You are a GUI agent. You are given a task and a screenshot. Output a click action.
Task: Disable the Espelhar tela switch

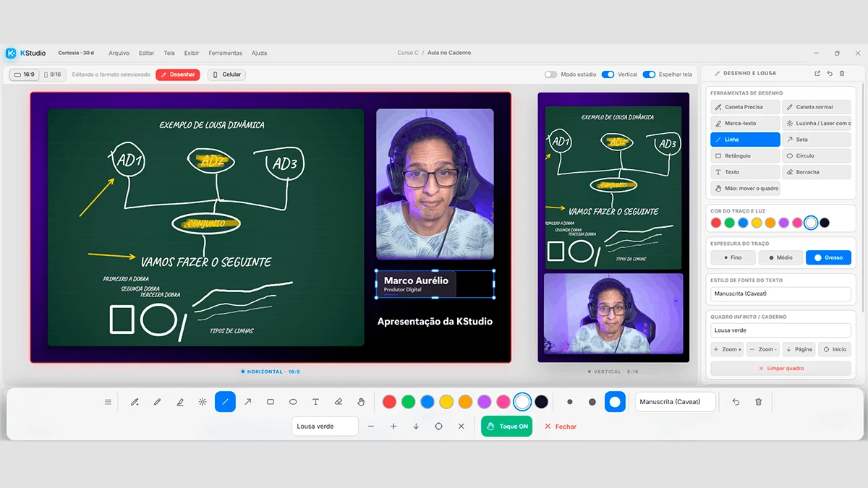649,74
